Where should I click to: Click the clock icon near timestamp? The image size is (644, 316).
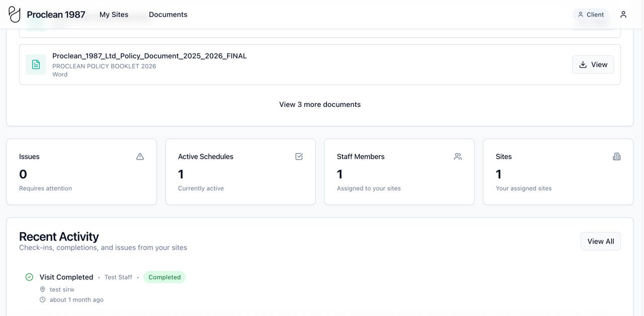point(43,300)
